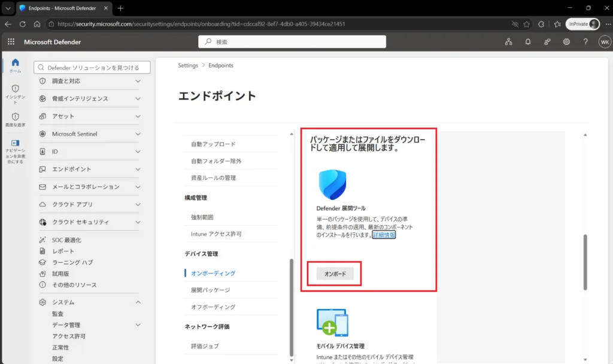Screen dimensions: 613x364
Task: Open ラーニング ハブ menu item
Action: pyautogui.click(x=72, y=262)
